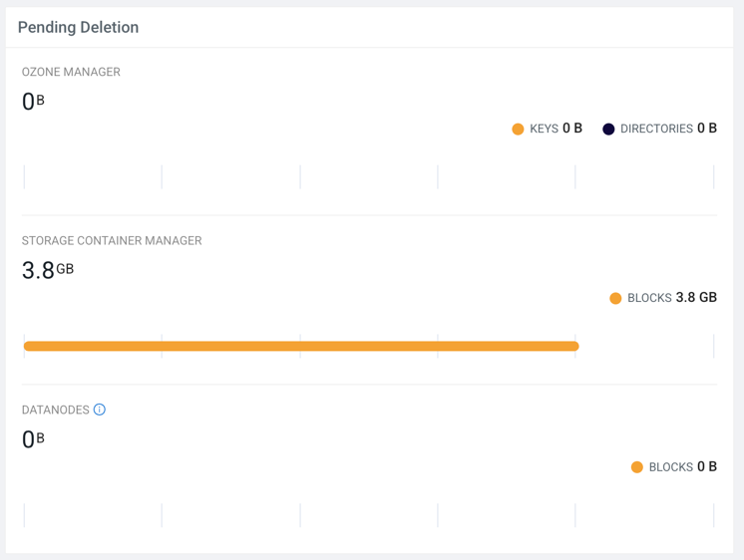This screenshot has width=744, height=560.
Task: Click the dark DIRECTORIES legend dot
Action: click(608, 129)
